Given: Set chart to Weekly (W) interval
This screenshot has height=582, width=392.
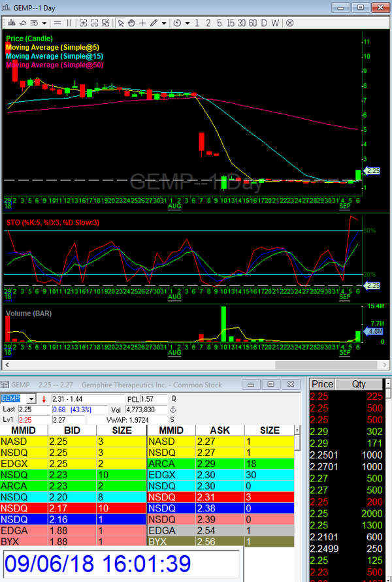Looking at the screenshot, I should click(275, 23).
